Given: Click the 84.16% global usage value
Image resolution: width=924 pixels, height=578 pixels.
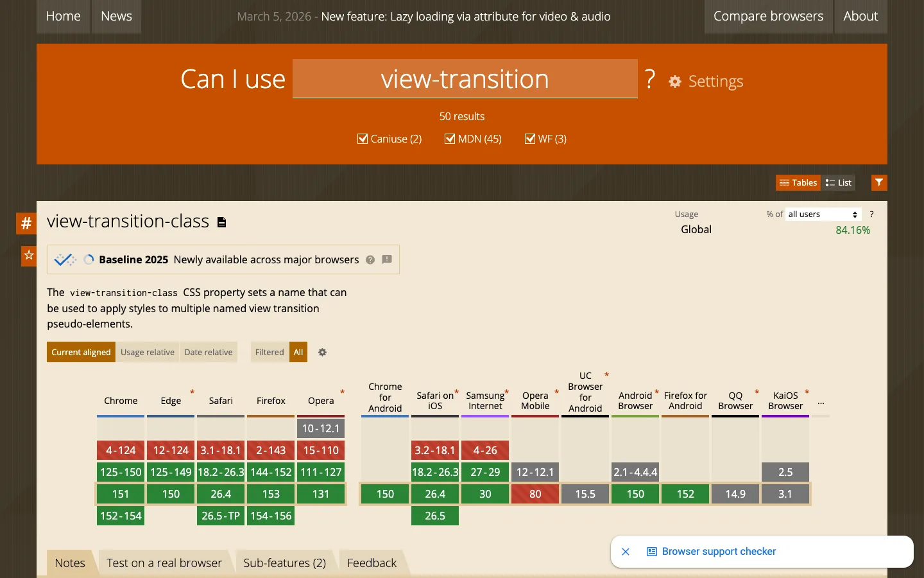Looking at the screenshot, I should 853,230.
